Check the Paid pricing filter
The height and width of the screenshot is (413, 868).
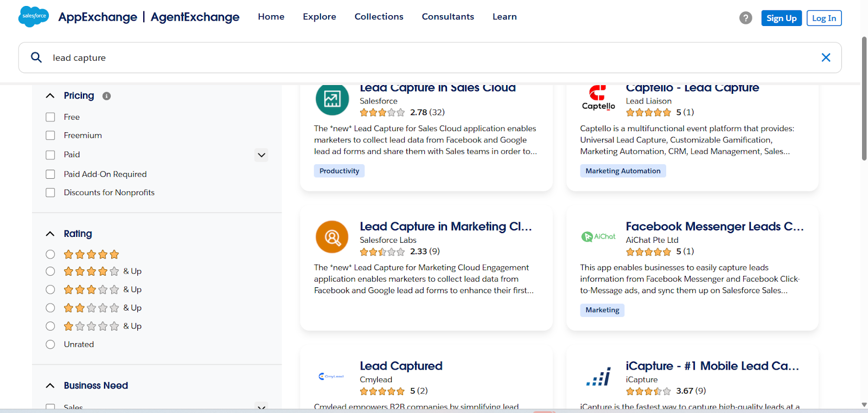(x=50, y=155)
